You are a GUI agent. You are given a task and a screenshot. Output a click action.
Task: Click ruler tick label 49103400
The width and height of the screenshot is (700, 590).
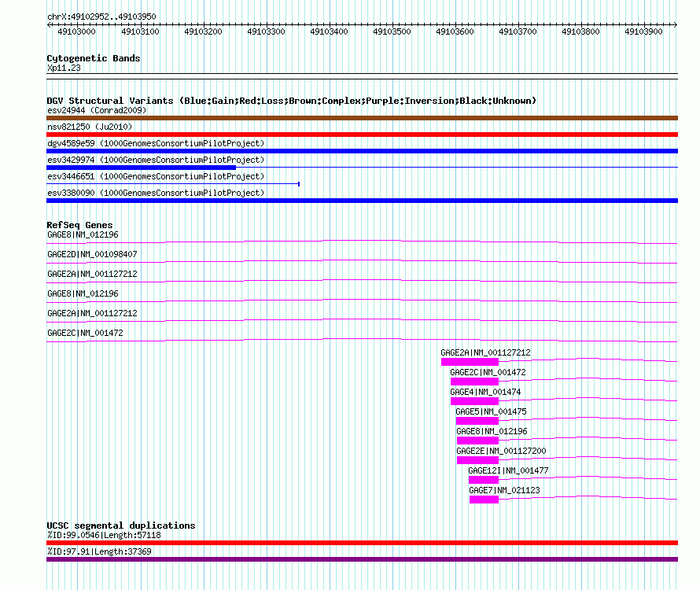329,31
